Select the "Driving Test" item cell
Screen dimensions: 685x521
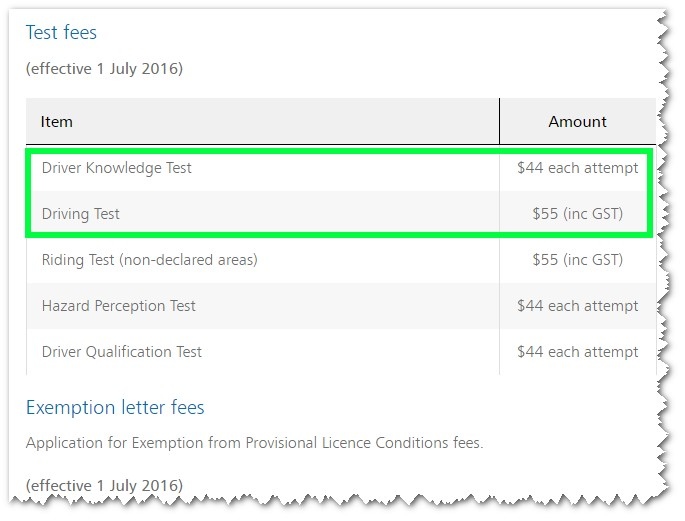point(81,214)
